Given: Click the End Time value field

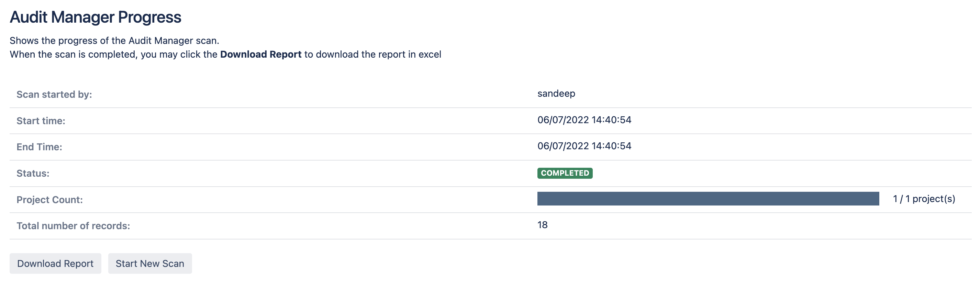Looking at the screenshot, I should [584, 146].
